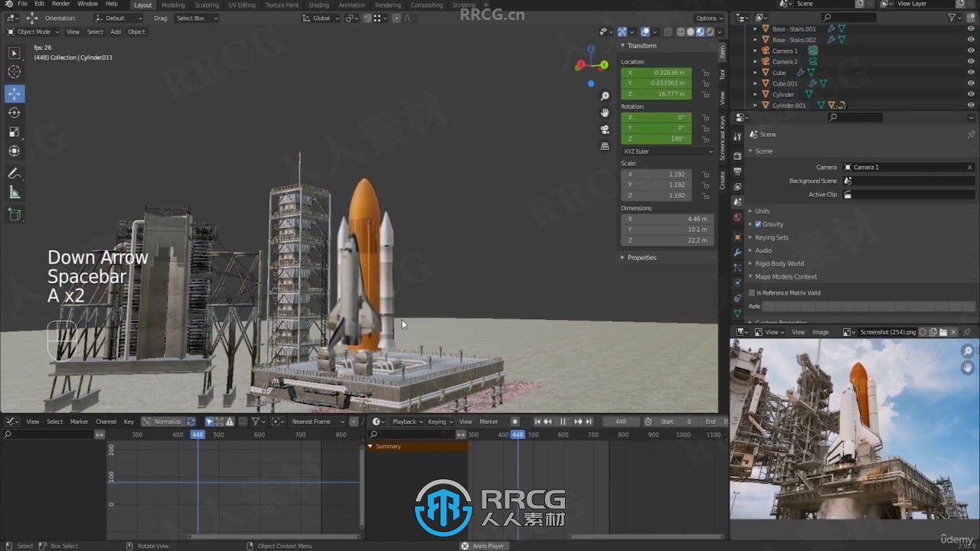Open the View sidebar tab
Image resolution: width=980 pixels, height=551 pixels.
pos(722,97)
